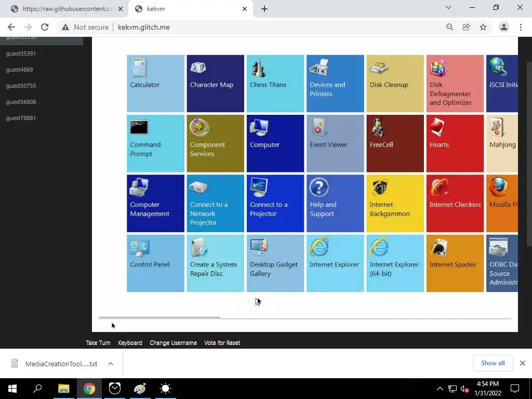Viewport: 532px width, 399px height.
Task: Open the Chrome profile menu
Action: pyautogui.click(x=504, y=27)
